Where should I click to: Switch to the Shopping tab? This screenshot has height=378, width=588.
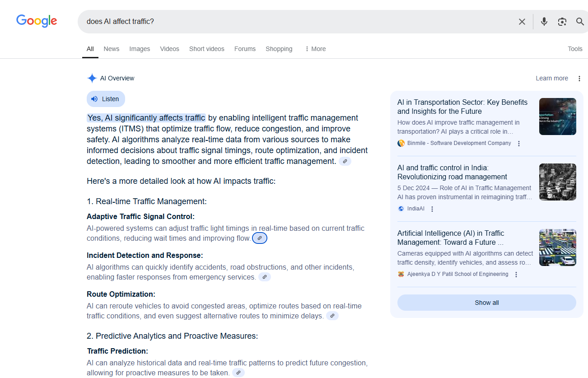279,49
